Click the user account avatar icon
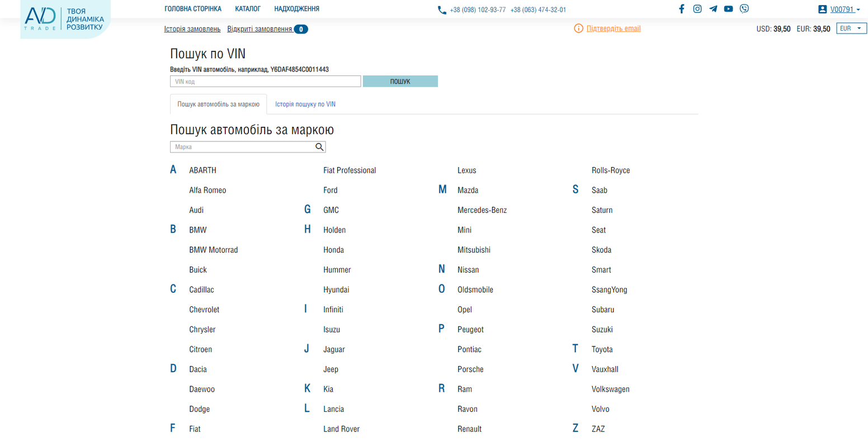Screen dimensions: 868x447 (x=822, y=9)
